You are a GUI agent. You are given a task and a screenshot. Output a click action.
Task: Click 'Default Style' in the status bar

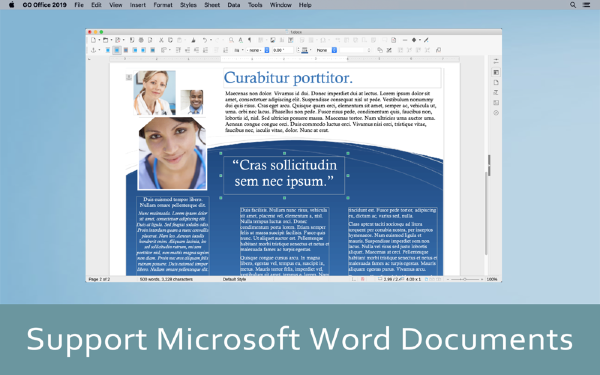click(234, 279)
